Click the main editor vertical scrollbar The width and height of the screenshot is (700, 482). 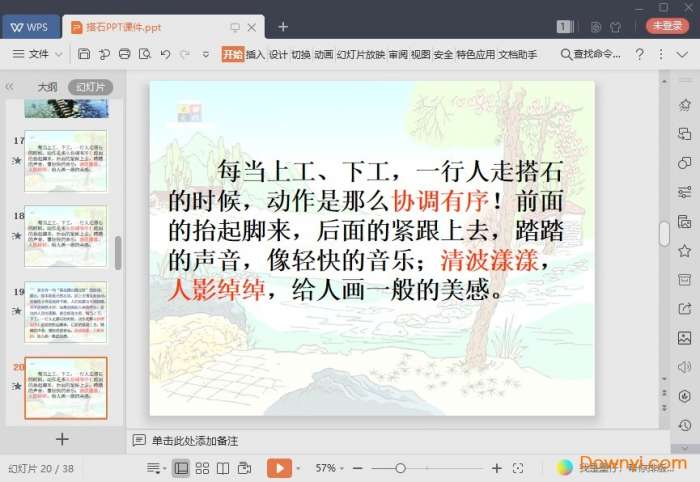(664, 234)
